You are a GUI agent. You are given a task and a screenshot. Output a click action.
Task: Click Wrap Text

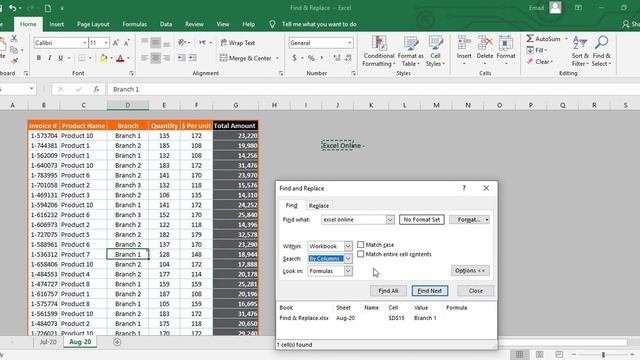tap(238, 43)
